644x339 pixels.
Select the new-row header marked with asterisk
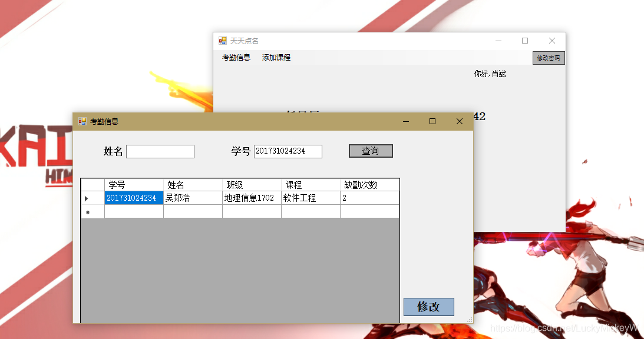coord(93,212)
